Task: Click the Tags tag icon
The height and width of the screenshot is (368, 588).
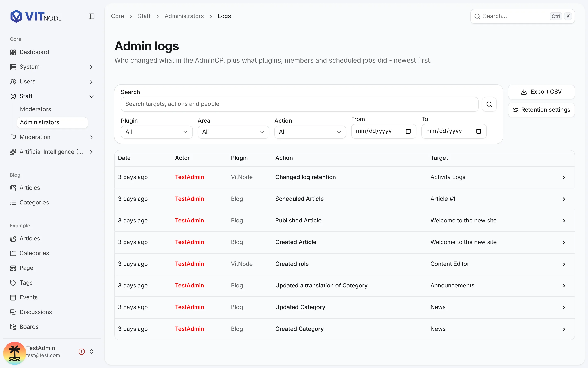Action: [x=13, y=283]
